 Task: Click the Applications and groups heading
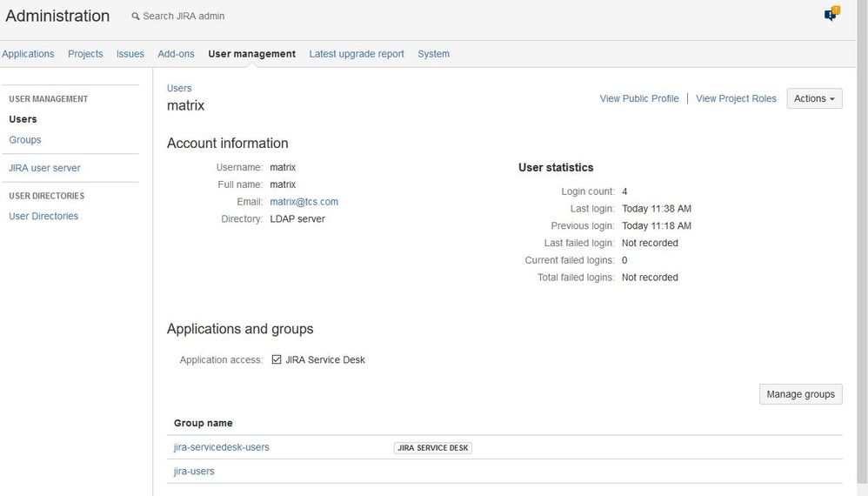coord(240,329)
